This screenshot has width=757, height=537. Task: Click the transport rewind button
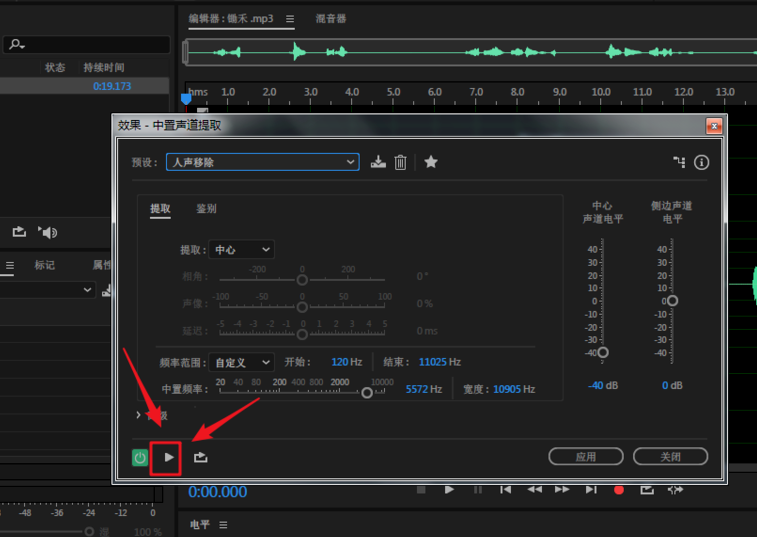click(534, 490)
